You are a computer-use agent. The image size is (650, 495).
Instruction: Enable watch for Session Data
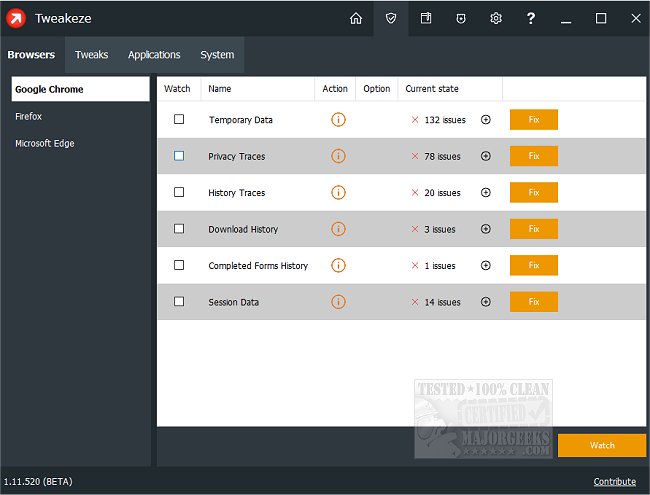pyautogui.click(x=179, y=301)
